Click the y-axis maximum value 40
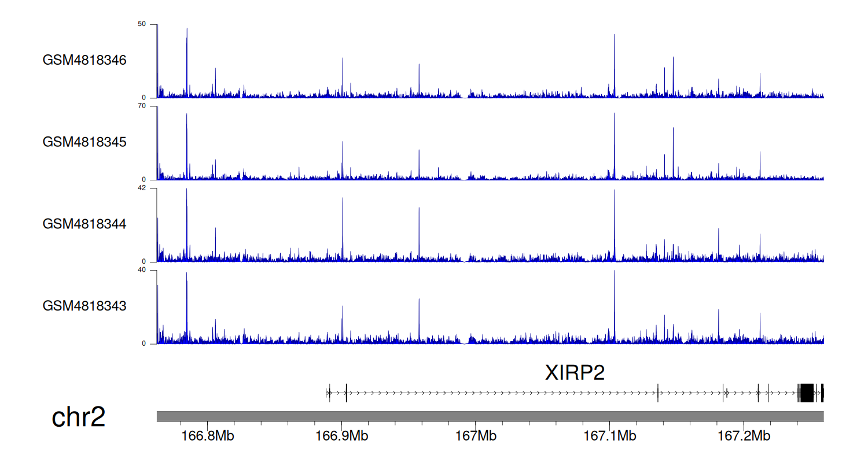The width and height of the screenshot is (868, 451). point(142,270)
